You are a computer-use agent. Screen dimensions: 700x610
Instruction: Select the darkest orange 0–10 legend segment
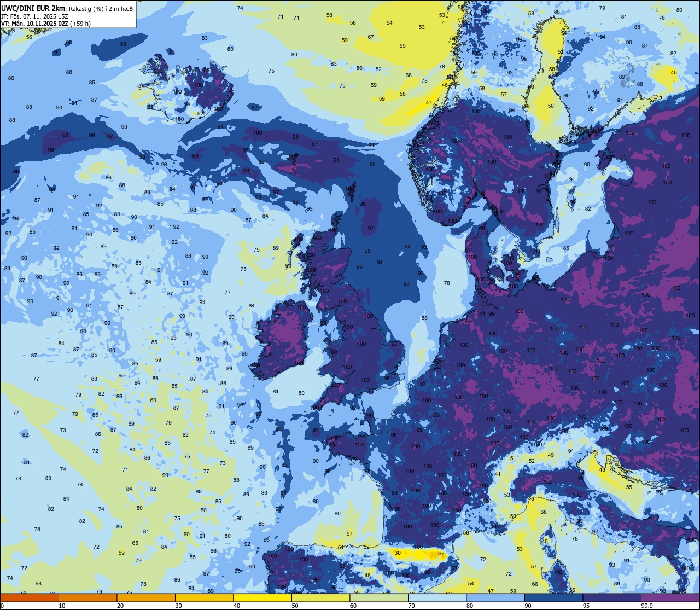30,597
